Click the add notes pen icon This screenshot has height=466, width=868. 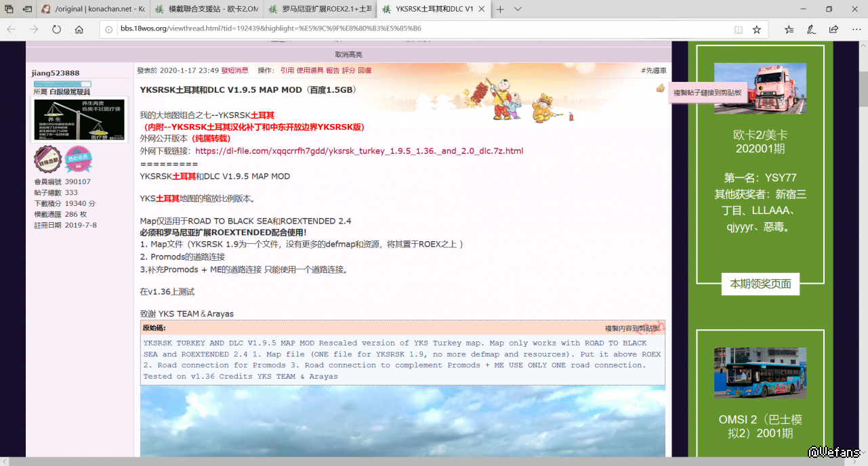(x=811, y=30)
